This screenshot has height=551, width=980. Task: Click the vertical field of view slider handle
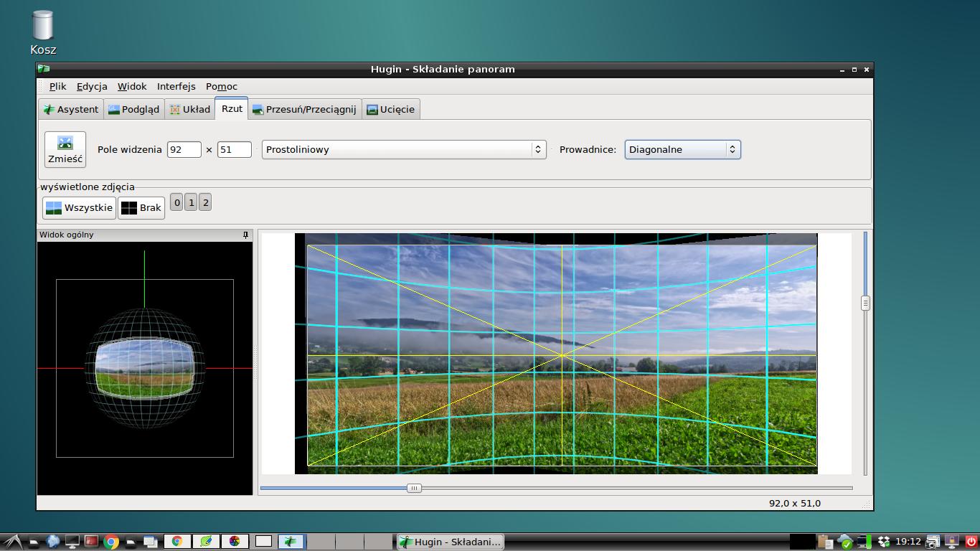pos(865,303)
